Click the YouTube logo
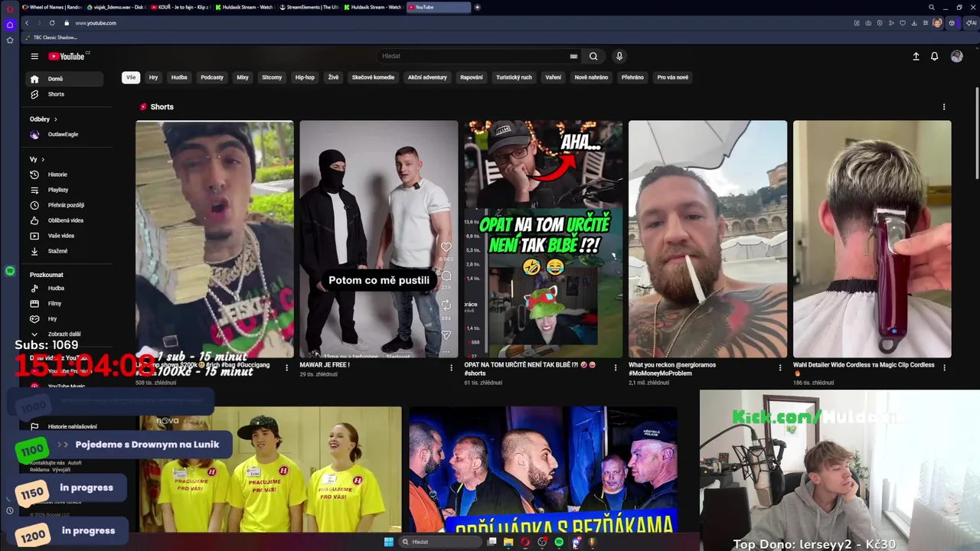The image size is (980, 551). (x=68, y=56)
